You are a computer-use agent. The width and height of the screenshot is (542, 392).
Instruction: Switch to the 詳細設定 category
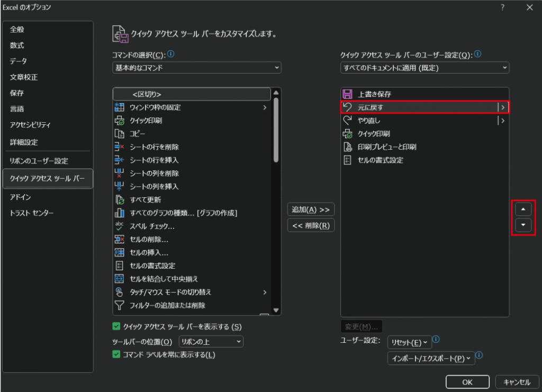24,142
